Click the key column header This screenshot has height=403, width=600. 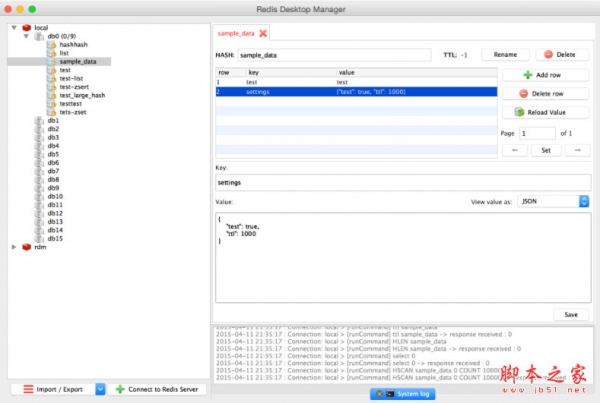coord(291,72)
